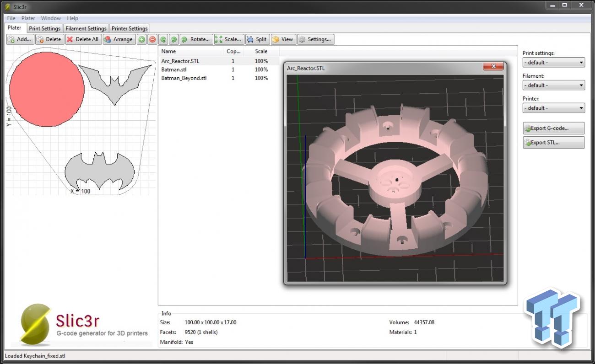
Task: Switch to the Filament Settings tab
Action: point(86,28)
